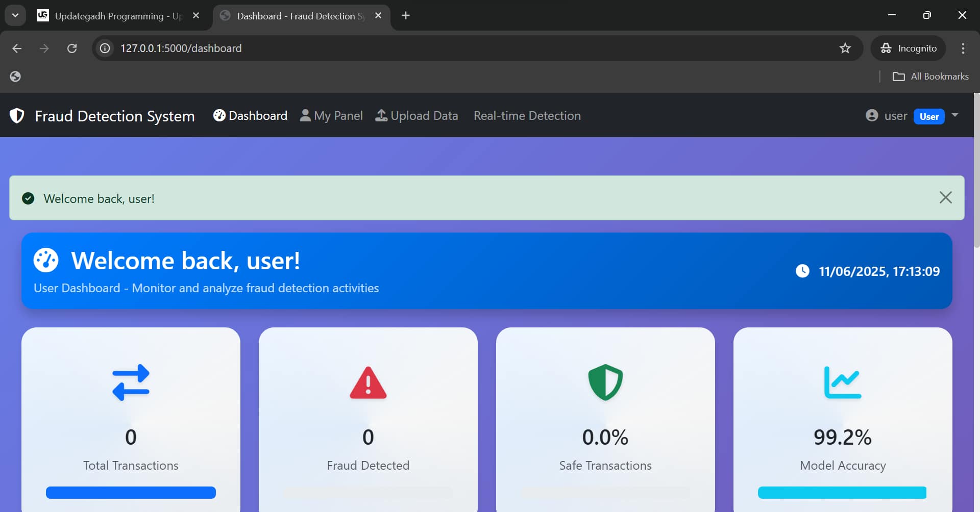
Task: Click the site information icon in address bar
Action: pos(105,48)
